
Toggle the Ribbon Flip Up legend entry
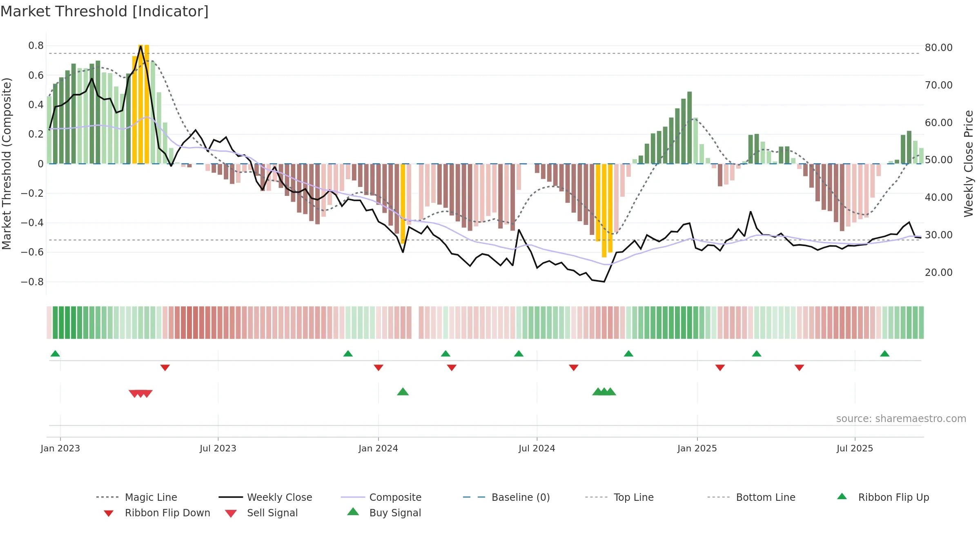point(883,497)
